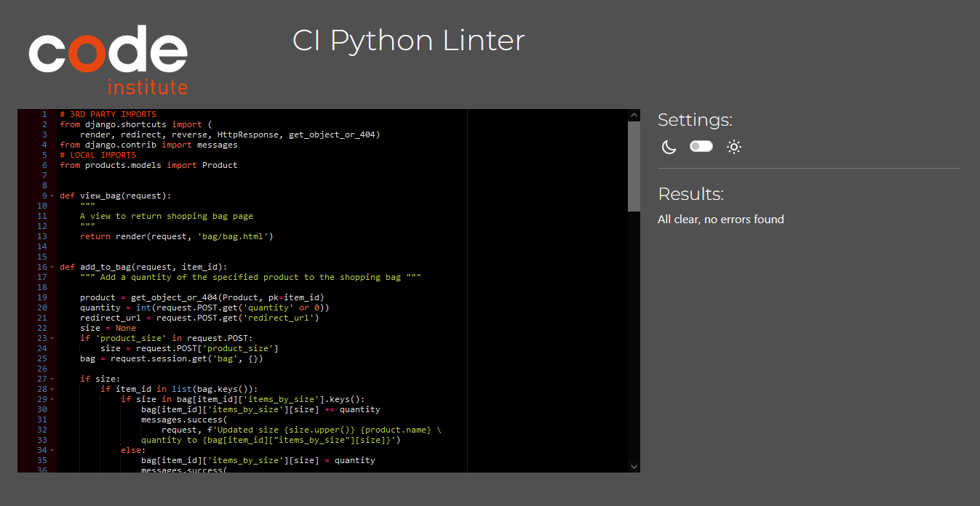
Task: Click the moon dark-mode icon
Action: (x=669, y=147)
